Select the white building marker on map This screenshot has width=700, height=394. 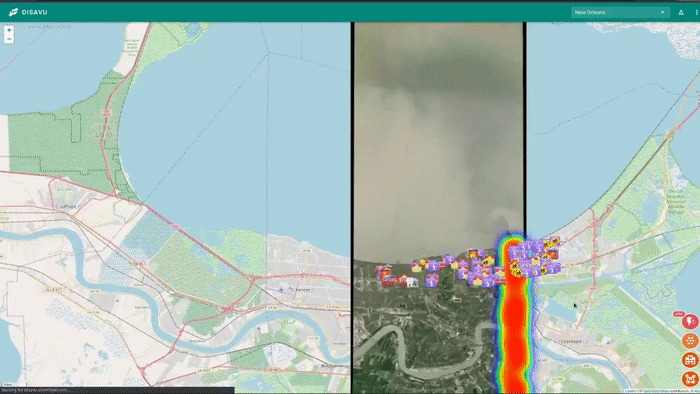(412, 282)
